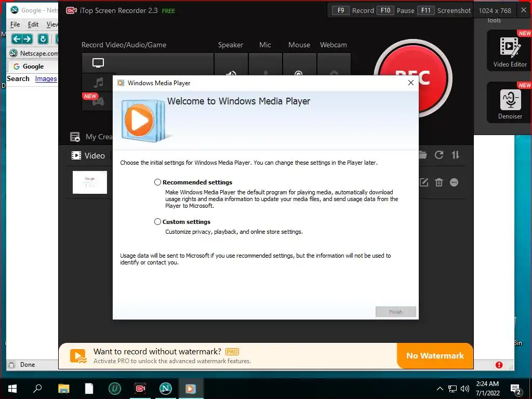Click the Finish button in Media Player
532x399 pixels.
(x=395, y=312)
